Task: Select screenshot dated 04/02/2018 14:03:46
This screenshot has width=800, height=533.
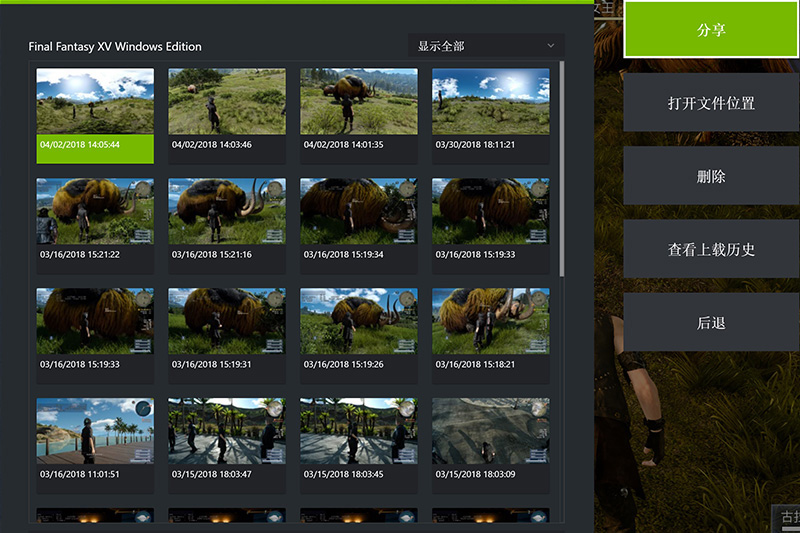Action: pyautogui.click(x=227, y=116)
